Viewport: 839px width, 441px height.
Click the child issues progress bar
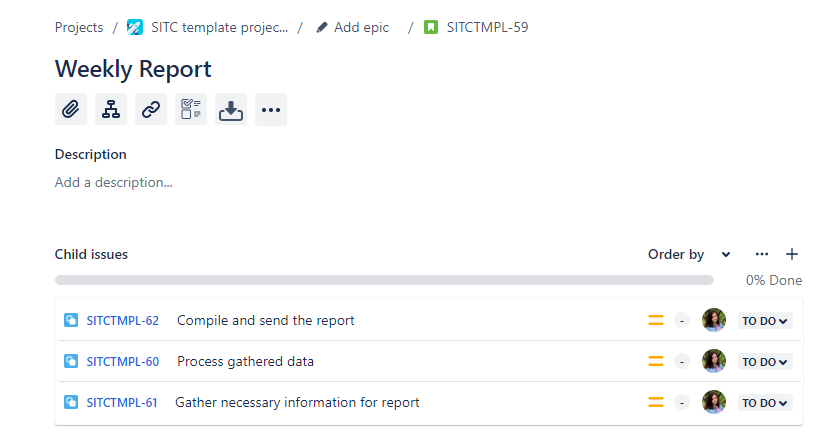pos(384,281)
